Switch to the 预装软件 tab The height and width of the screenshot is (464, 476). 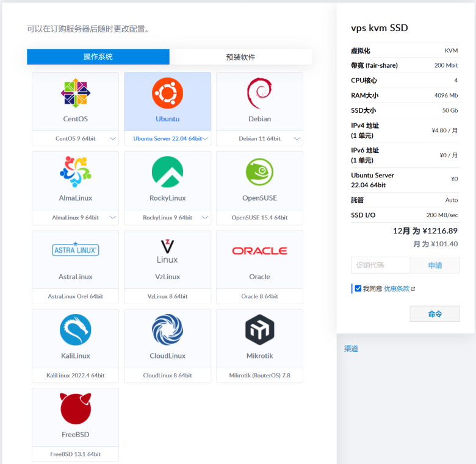coord(240,57)
